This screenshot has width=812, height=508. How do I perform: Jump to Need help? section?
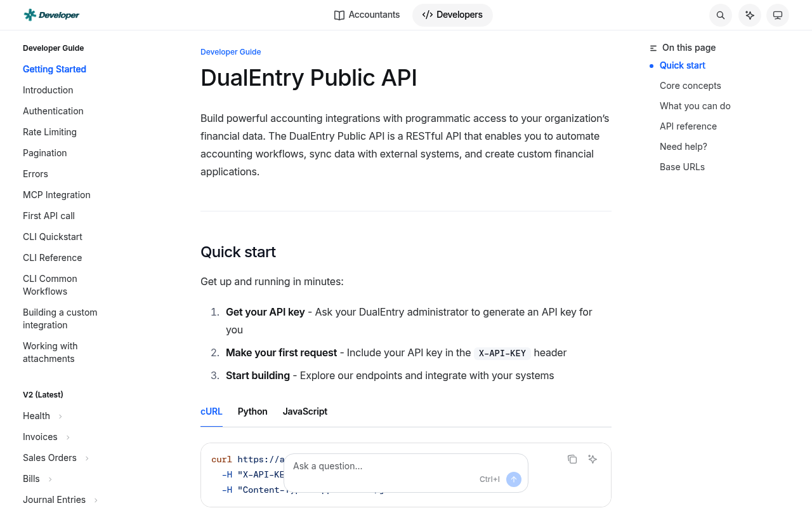[x=683, y=147]
